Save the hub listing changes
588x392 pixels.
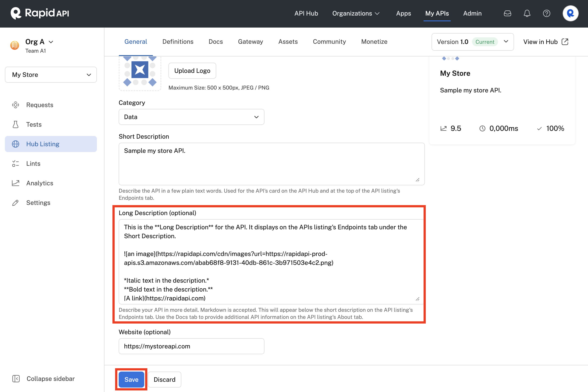pos(131,379)
